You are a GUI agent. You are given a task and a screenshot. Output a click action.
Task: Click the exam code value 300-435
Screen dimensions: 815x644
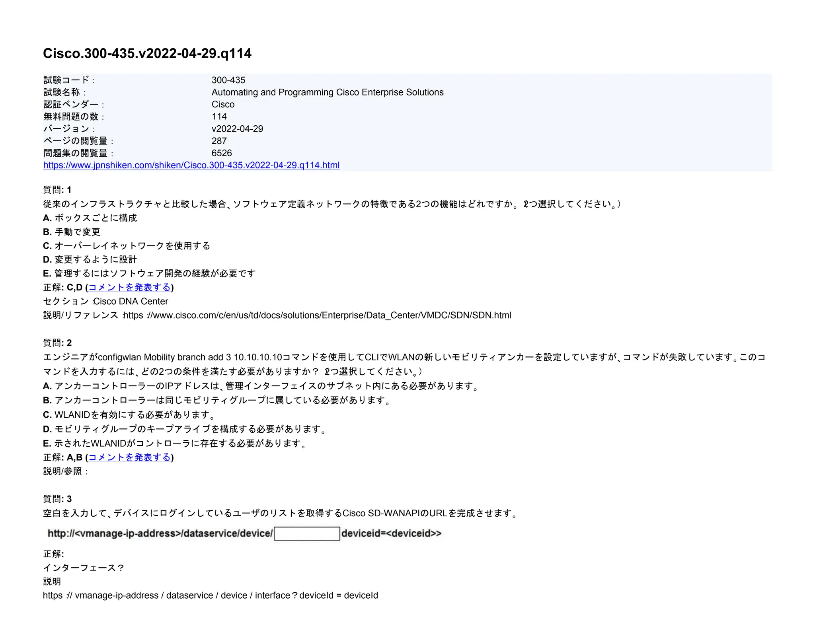[228, 80]
